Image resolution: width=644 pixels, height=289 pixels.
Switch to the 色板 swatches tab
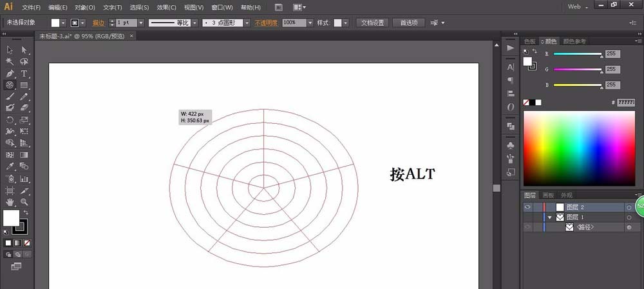point(530,41)
